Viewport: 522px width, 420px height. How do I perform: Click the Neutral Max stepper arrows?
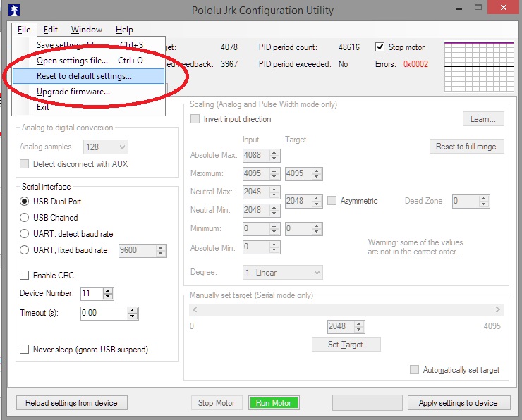pyautogui.click(x=274, y=192)
